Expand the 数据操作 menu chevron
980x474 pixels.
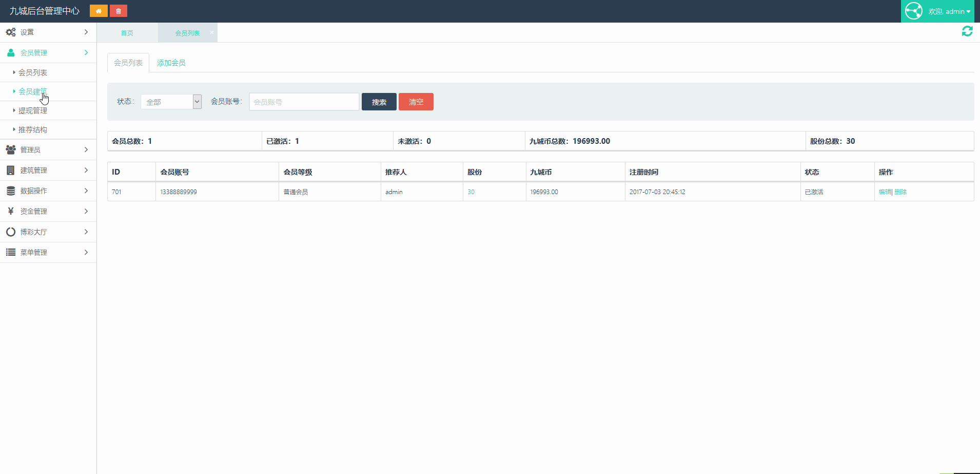coord(86,191)
